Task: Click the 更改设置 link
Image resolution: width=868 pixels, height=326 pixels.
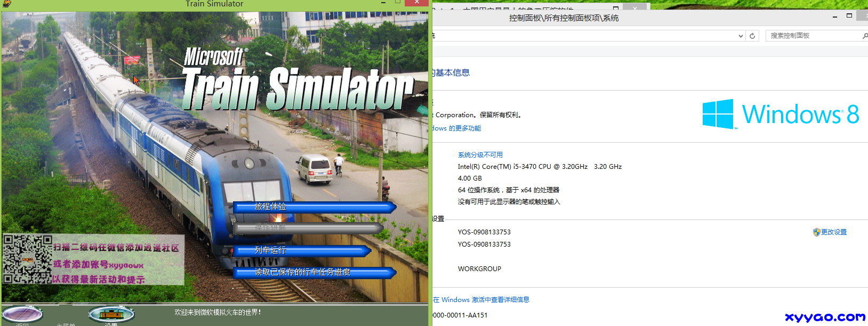Action: point(834,232)
